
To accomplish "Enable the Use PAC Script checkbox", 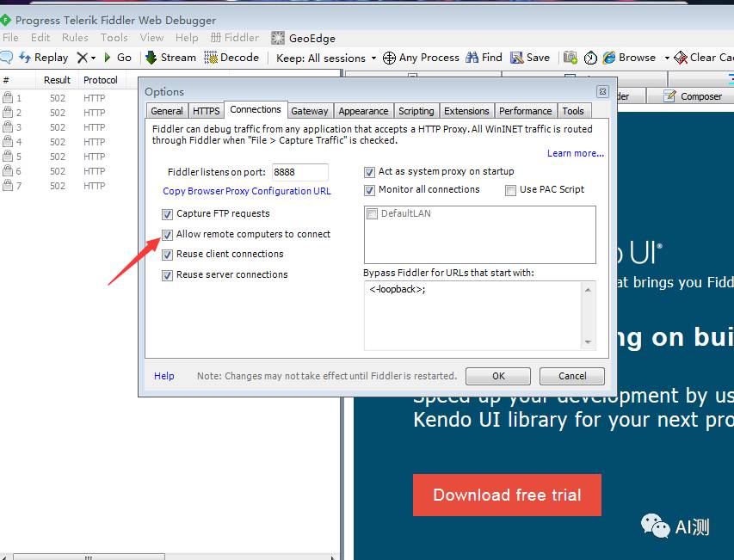I will click(510, 189).
